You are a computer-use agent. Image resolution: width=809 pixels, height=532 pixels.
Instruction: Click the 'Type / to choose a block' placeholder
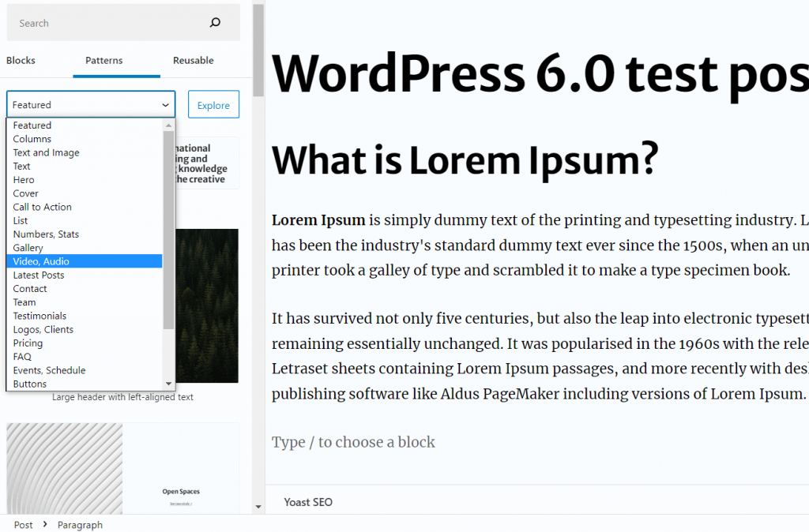[x=353, y=442]
